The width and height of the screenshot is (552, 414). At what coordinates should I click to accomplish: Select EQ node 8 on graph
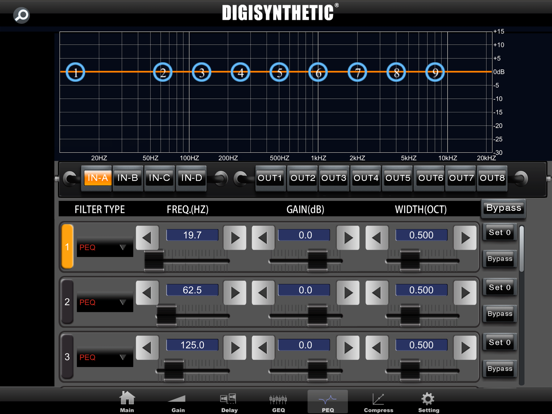[396, 72]
